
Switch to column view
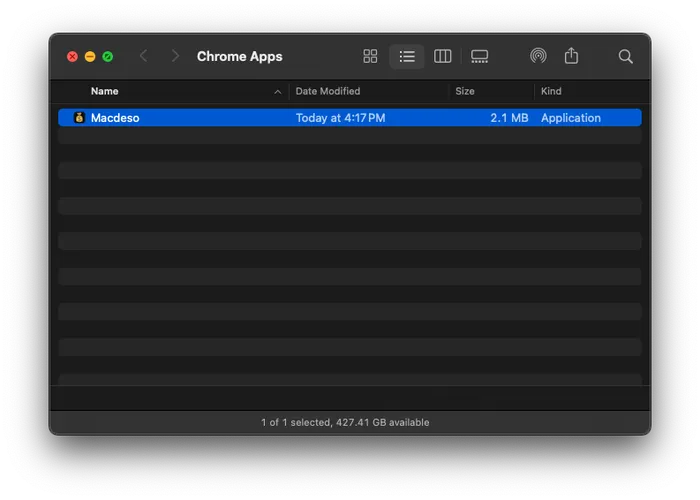pos(442,56)
